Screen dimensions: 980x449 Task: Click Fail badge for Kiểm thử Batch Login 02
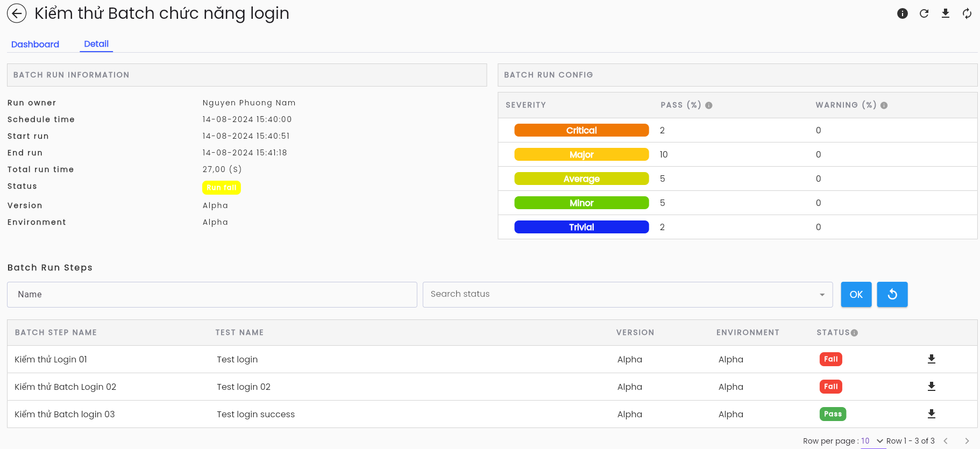(x=831, y=387)
